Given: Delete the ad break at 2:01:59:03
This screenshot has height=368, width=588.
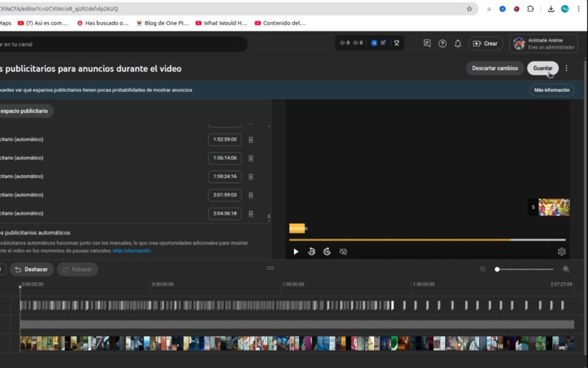Looking at the screenshot, I should pos(251,195).
